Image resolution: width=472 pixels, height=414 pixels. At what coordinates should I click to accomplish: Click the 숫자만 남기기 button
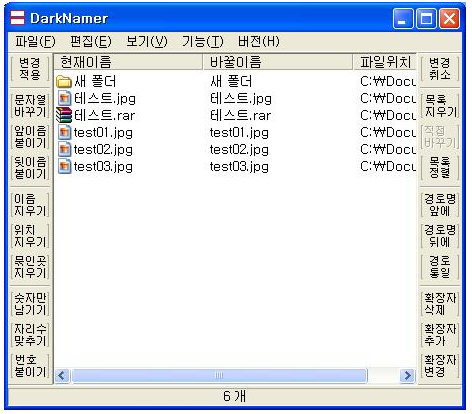[x=30, y=304]
